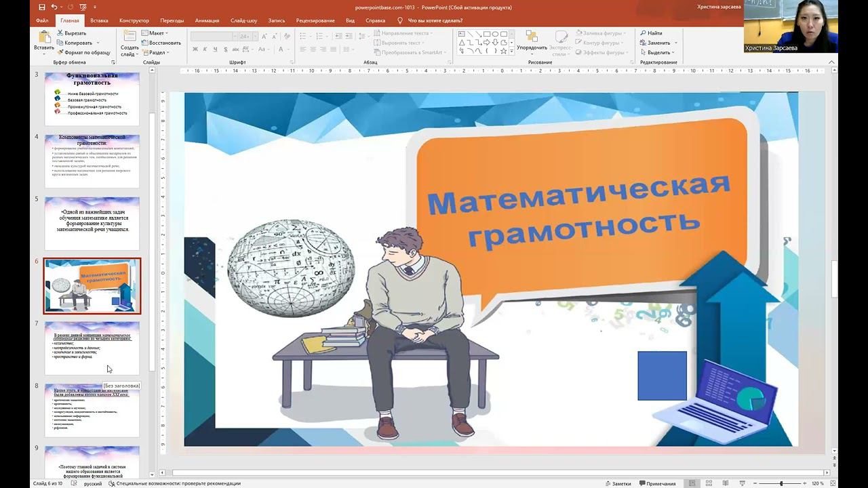Collapse the ribbon with chevron
The height and width of the screenshot is (488, 868).
pos(832,62)
